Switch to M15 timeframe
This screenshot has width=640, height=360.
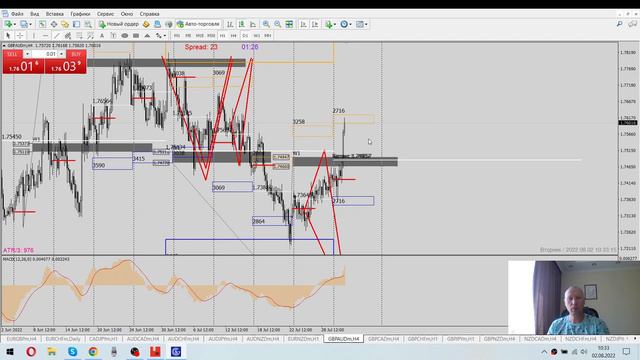(x=200, y=36)
